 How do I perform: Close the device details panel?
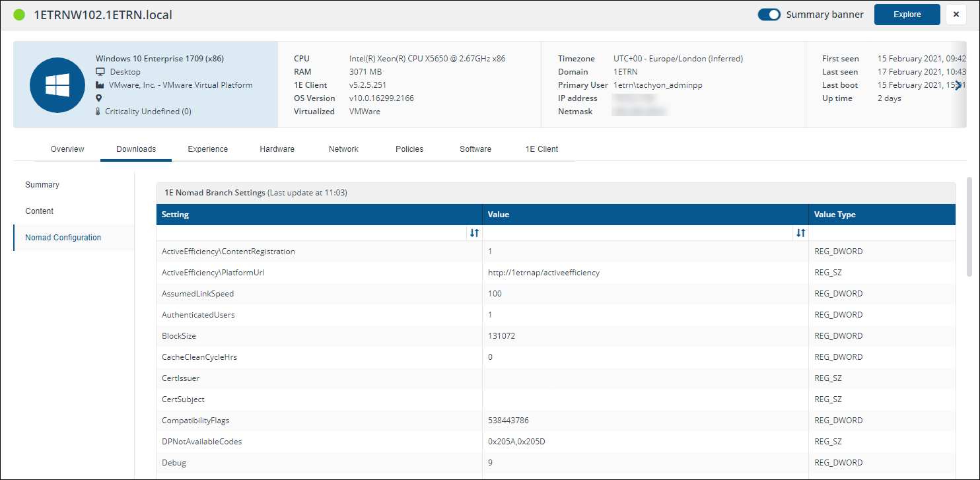[956, 15]
